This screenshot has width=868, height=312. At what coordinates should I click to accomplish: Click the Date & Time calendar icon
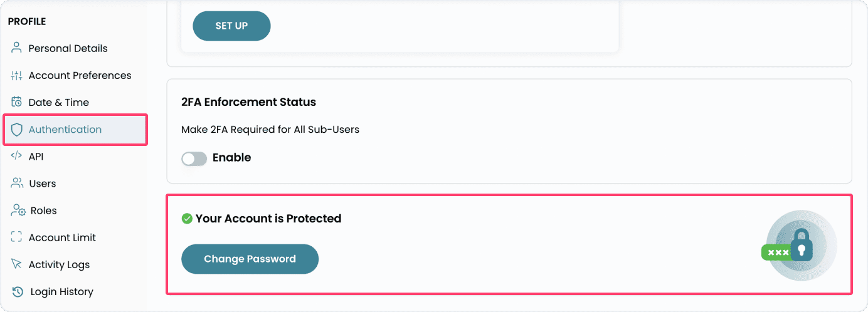[x=17, y=102]
